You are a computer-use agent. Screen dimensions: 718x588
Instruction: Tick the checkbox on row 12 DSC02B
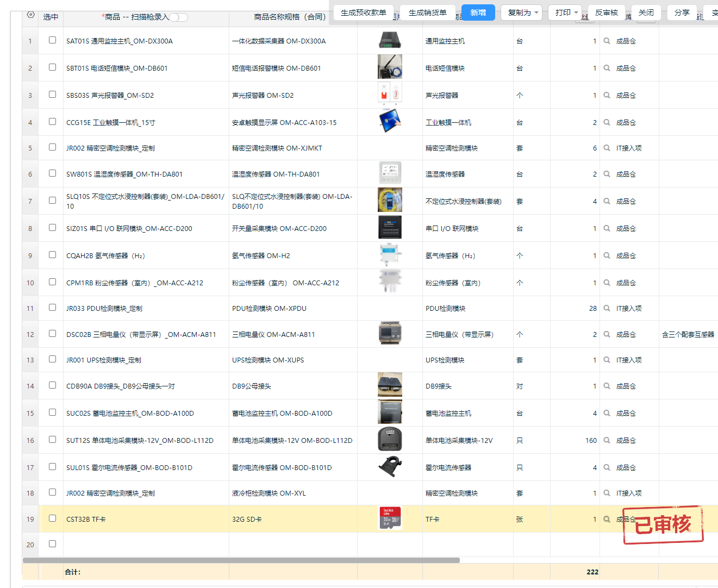tap(52, 334)
